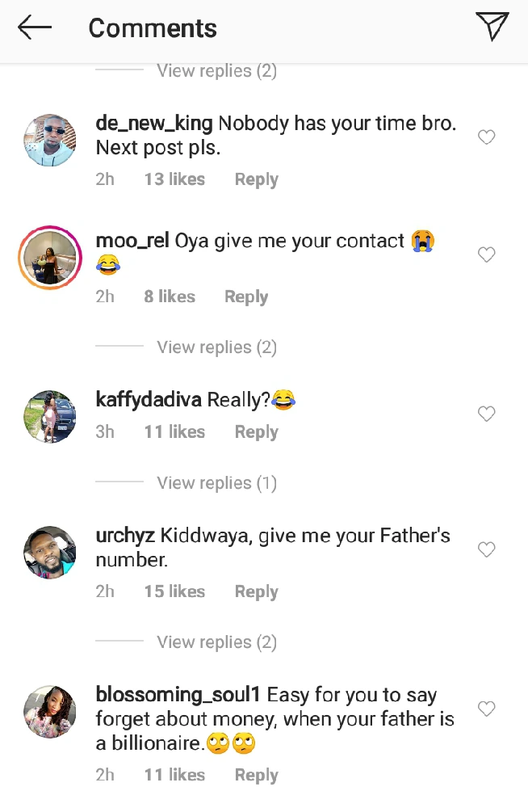528x812 pixels.
Task: Open de_new_king's profile picture
Action: 50,141
